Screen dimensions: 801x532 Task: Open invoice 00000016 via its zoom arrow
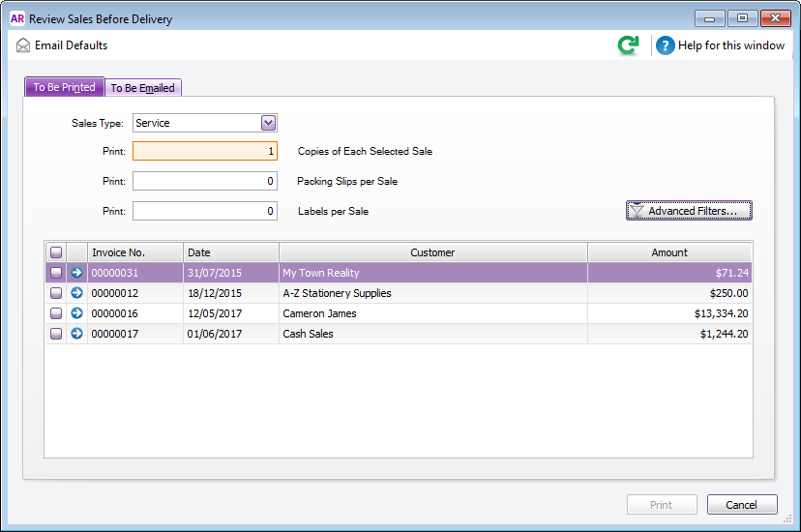[76, 313]
